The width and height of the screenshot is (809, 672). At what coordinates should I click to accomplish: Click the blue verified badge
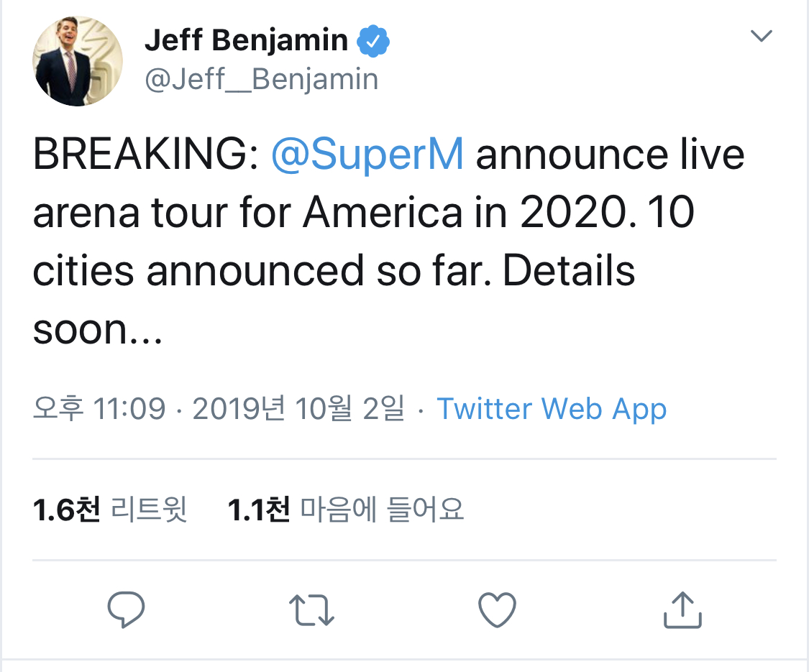pos(373,41)
